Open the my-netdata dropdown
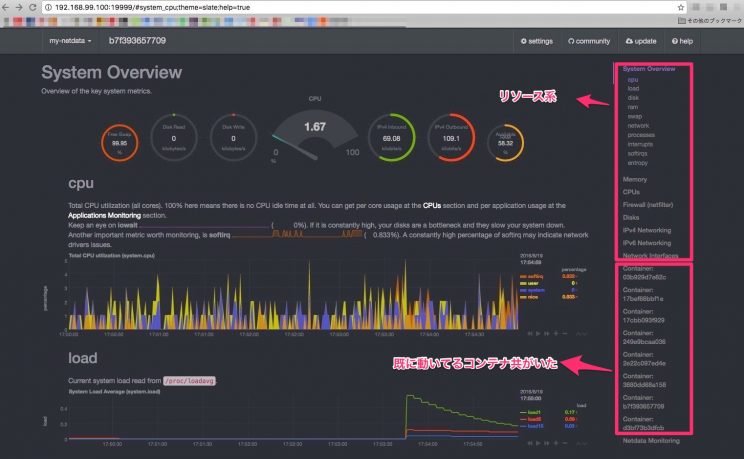 (70, 41)
